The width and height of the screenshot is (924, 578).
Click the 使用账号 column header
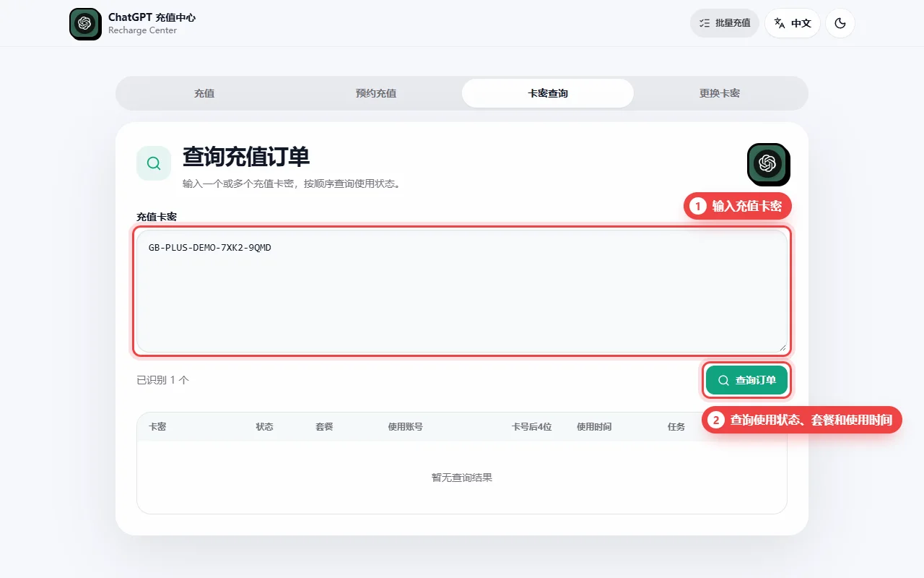coord(406,427)
